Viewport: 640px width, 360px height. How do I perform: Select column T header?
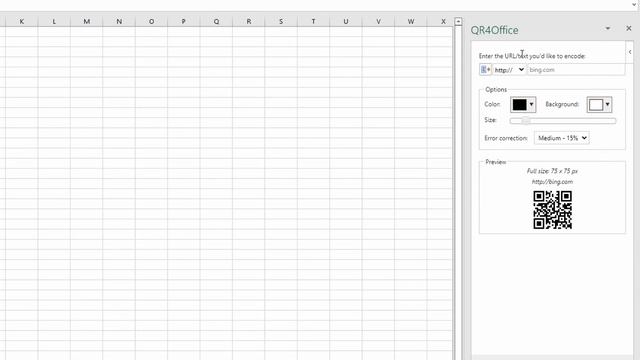(x=313, y=21)
